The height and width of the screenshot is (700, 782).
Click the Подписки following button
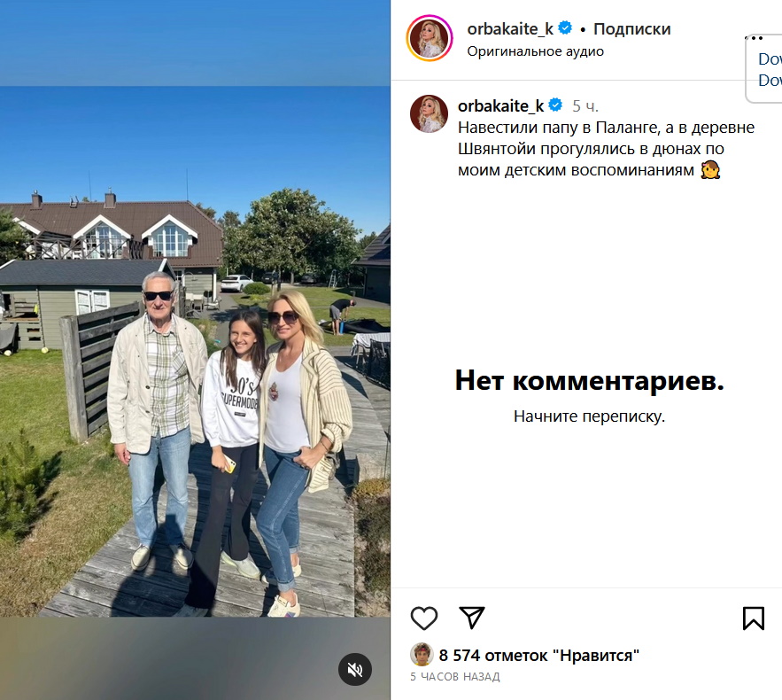click(x=631, y=29)
